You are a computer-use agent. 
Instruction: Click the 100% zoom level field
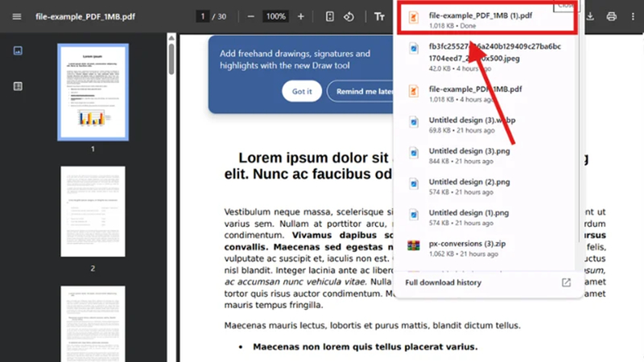coord(275,16)
